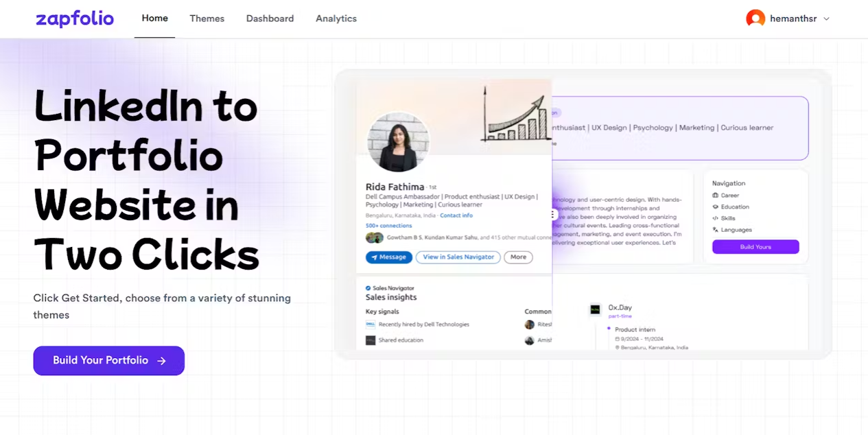Viewport: 868px width, 435px height.
Task: Click the Dell Technologies logo icon
Action: 371,325
